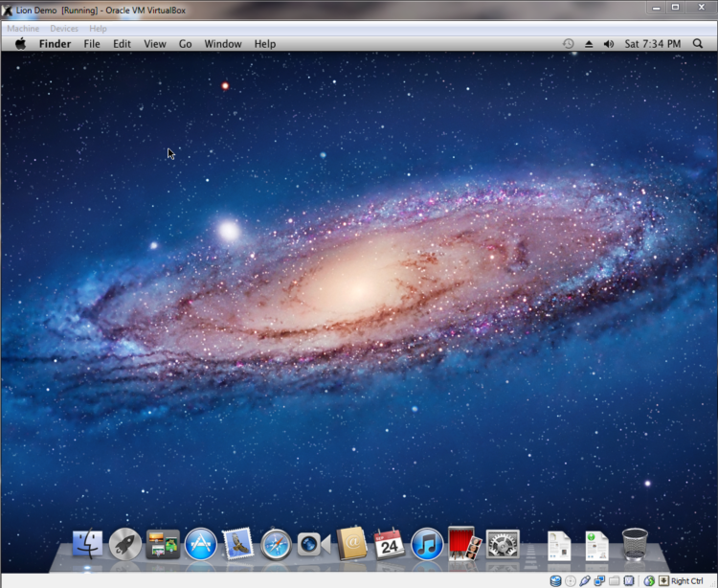Open Address Book in the Dock
718x588 pixels.
[351, 544]
